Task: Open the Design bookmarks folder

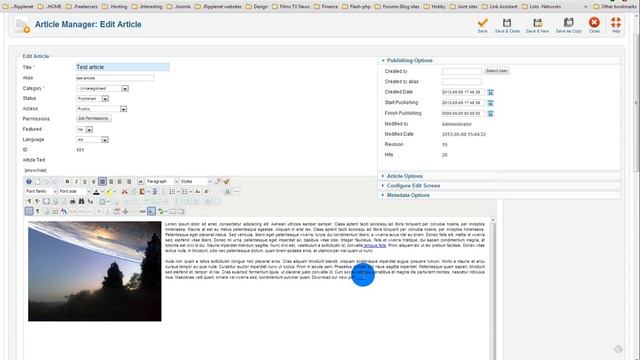Action: tap(256, 7)
